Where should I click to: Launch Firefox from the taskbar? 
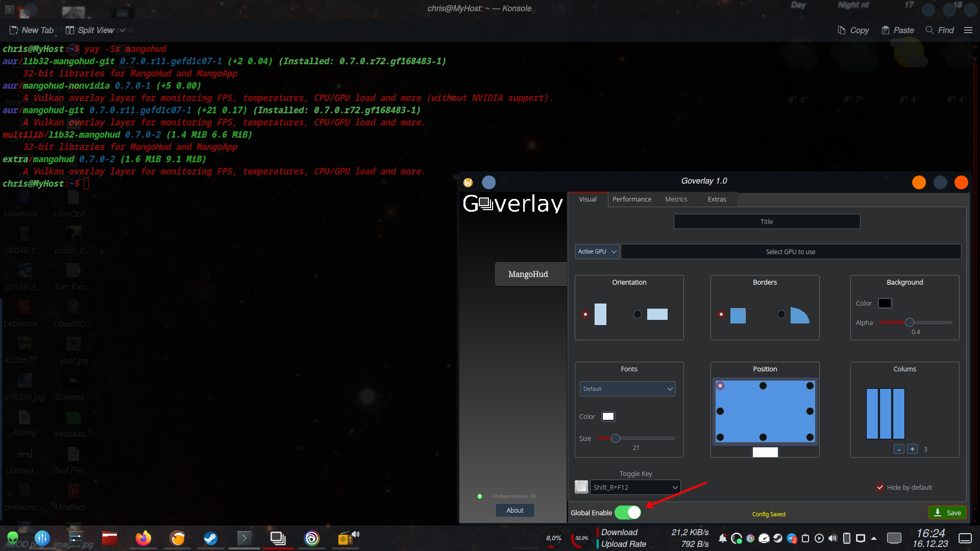(143, 538)
